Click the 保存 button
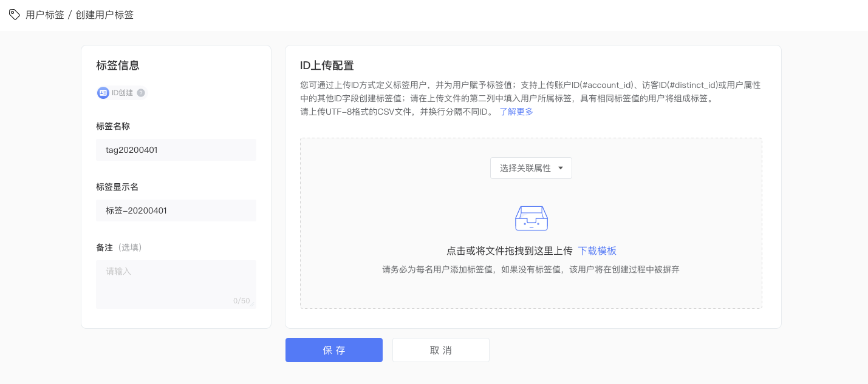The width and height of the screenshot is (868, 384). point(334,350)
